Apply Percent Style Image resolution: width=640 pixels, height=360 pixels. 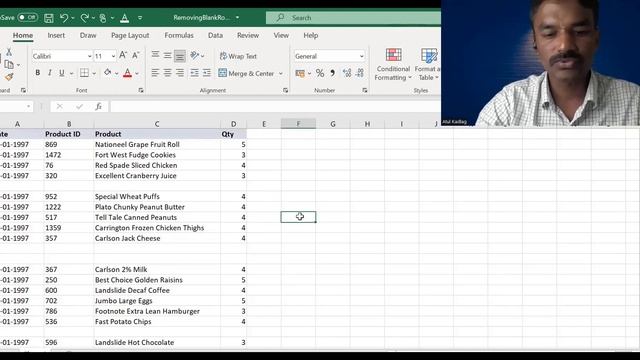[320, 73]
